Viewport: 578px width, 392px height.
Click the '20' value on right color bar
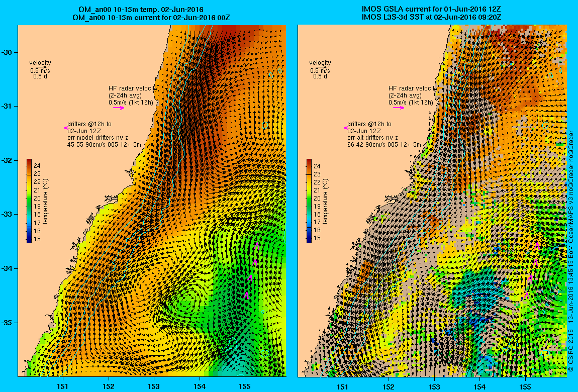[x=317, y=198]
